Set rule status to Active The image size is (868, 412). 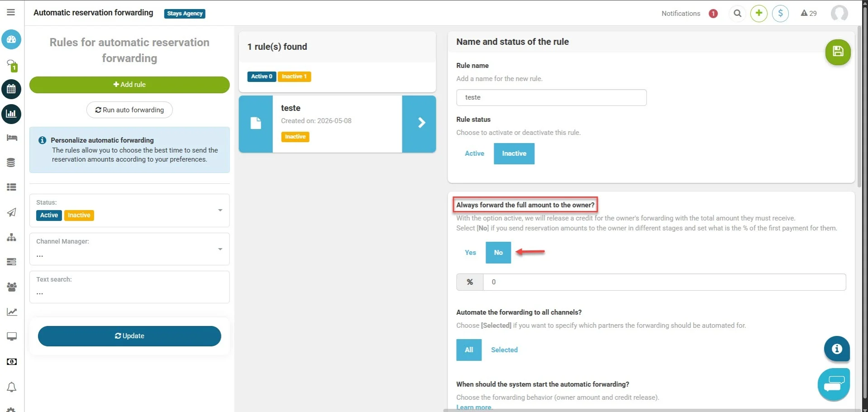pos(474,153)
